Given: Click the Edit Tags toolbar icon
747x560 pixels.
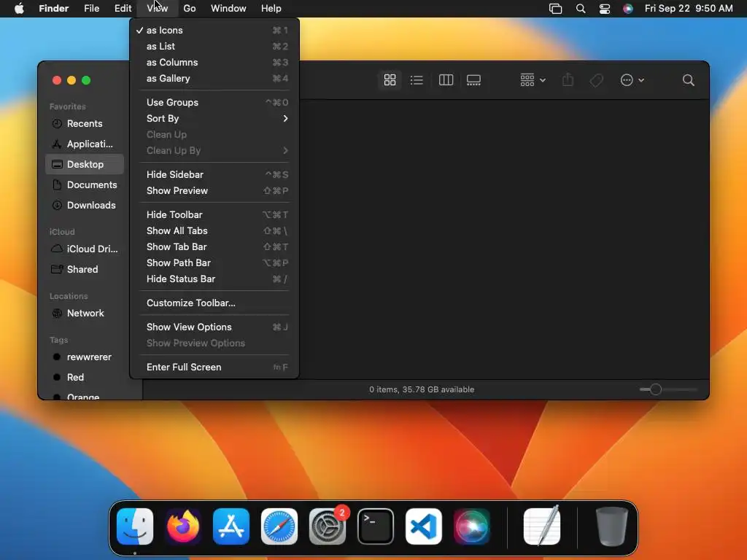Looking at the screenshot, I should (x=597, y=80).
